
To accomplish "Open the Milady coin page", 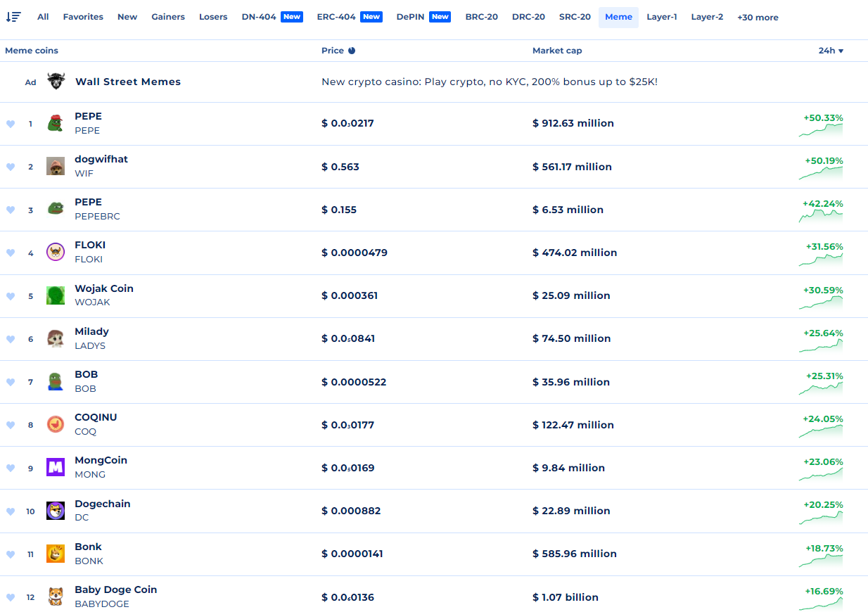I will 91,331.
